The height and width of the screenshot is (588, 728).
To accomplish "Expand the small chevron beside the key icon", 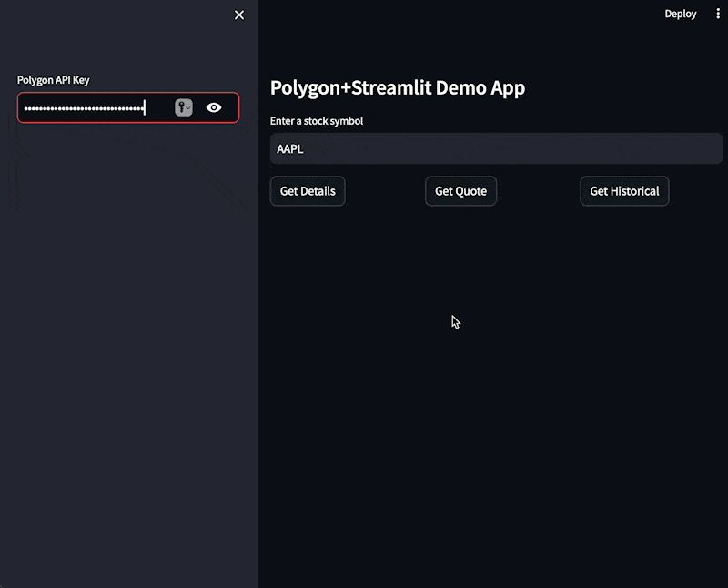I will point(189,108).
